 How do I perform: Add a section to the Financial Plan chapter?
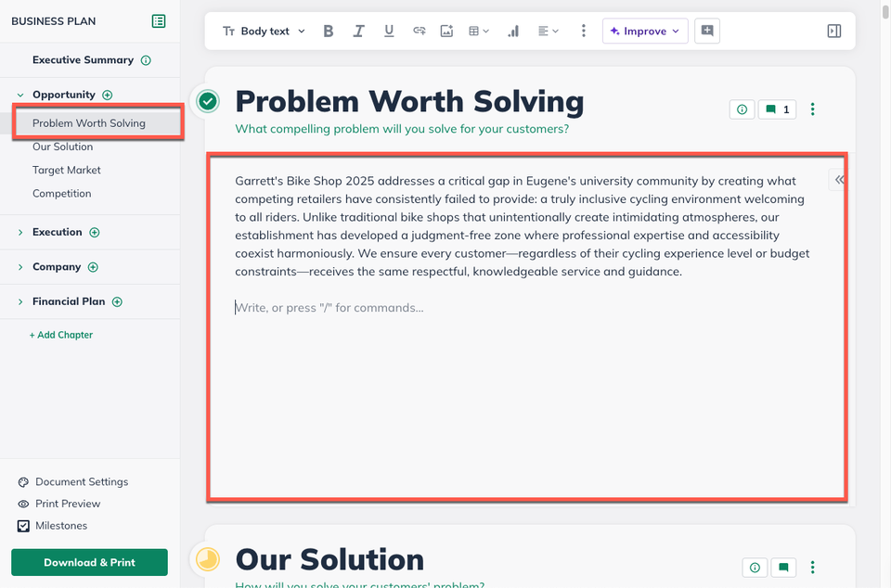(x=117, y=302)
